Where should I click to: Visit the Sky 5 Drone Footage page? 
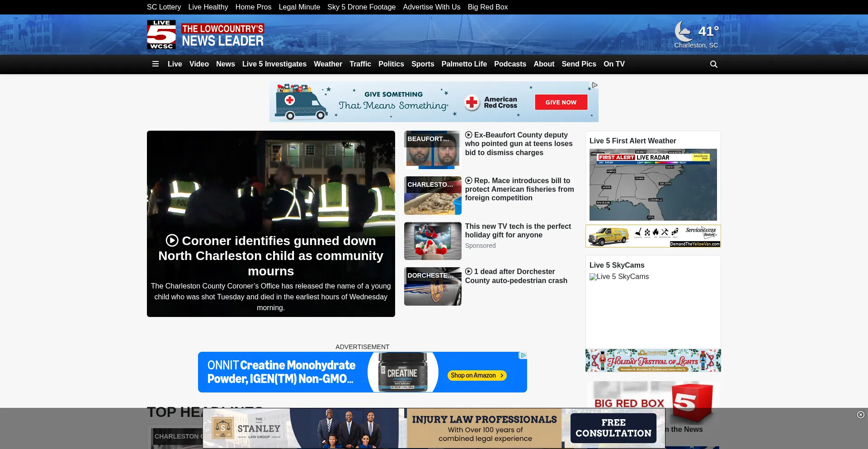click(x=361, y=7)
